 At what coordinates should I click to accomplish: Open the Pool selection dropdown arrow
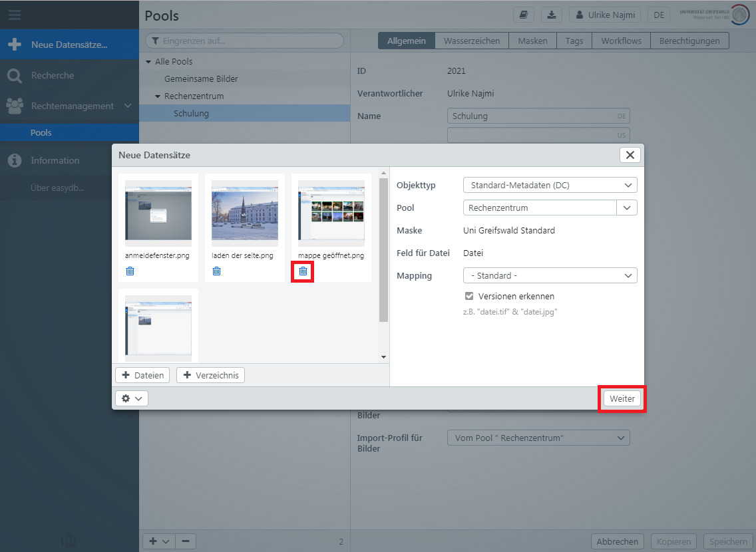(627, 207)
